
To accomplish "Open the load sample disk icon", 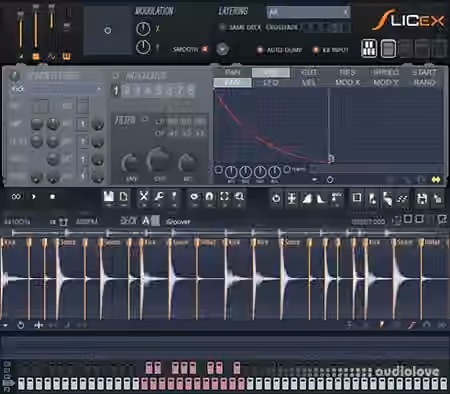I will pos(109,197).
